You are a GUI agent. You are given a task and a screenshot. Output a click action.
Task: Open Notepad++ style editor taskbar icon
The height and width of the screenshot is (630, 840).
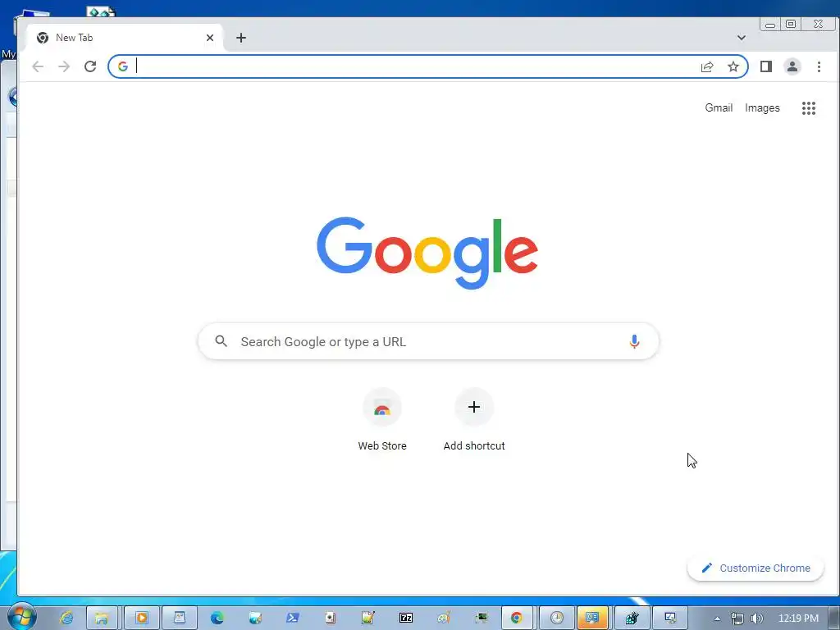(367, 619)
